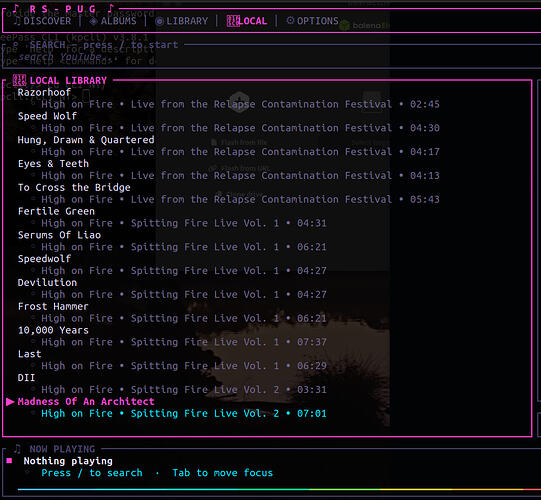Click the Library circle icon

[159, 21]
